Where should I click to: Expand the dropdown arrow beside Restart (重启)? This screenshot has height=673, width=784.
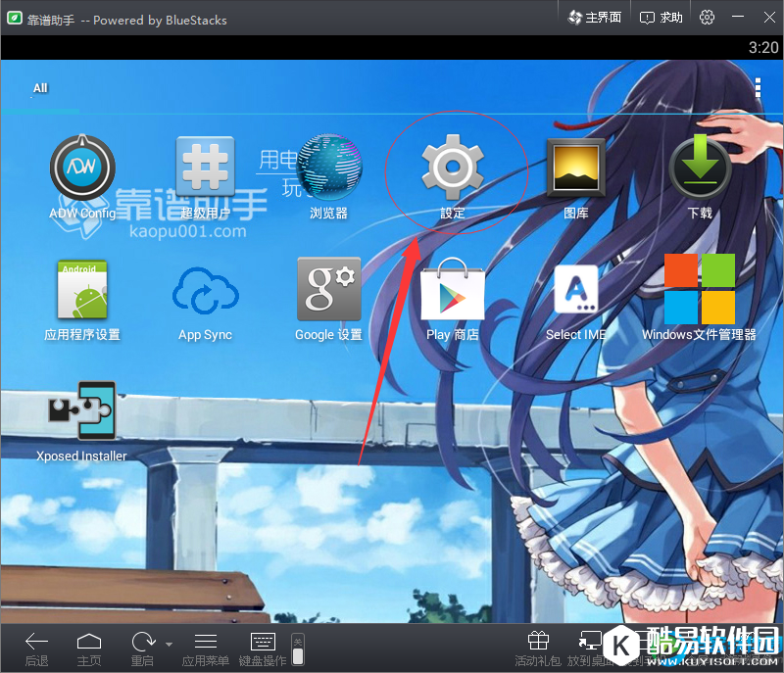tap(169, 645)
